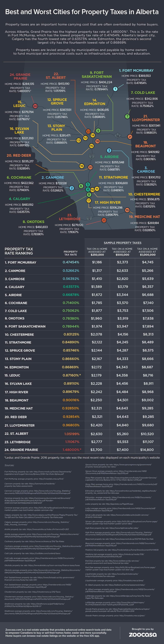Select the blue Canmore marker 2
164x644 pixels.
(72, 188)
